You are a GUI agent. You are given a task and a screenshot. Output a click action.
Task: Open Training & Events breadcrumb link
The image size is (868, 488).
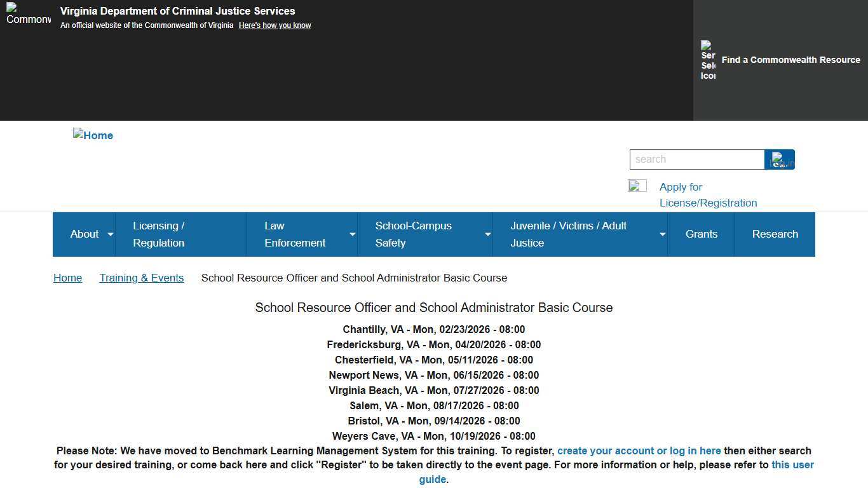141,278
